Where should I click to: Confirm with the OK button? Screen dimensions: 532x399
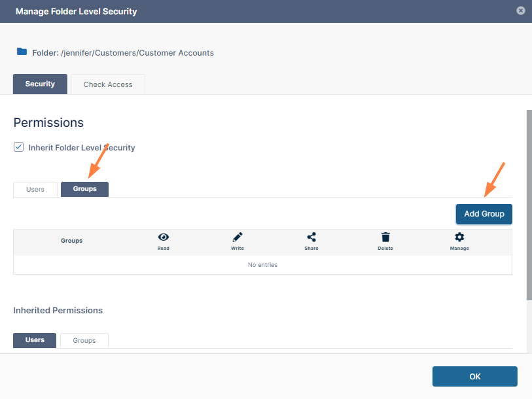point(474,376)
